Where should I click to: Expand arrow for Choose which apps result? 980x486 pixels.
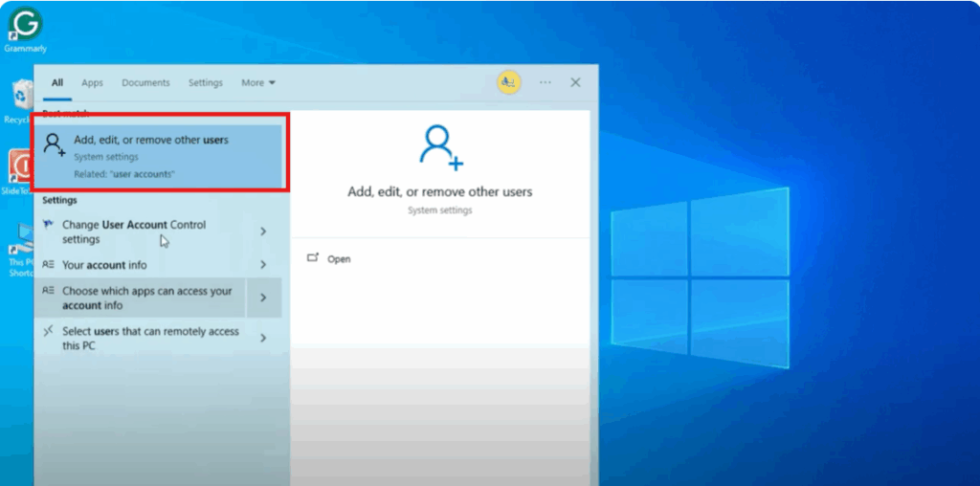click(263, 298)
